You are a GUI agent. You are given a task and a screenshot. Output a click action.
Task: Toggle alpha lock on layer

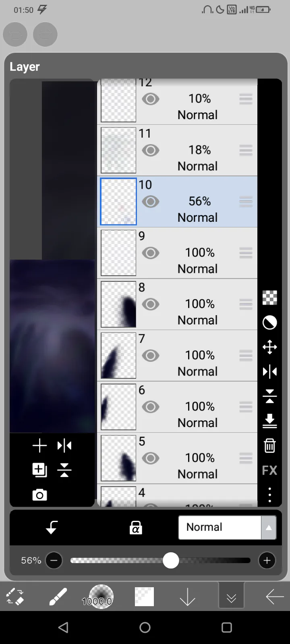pos(136,527)
